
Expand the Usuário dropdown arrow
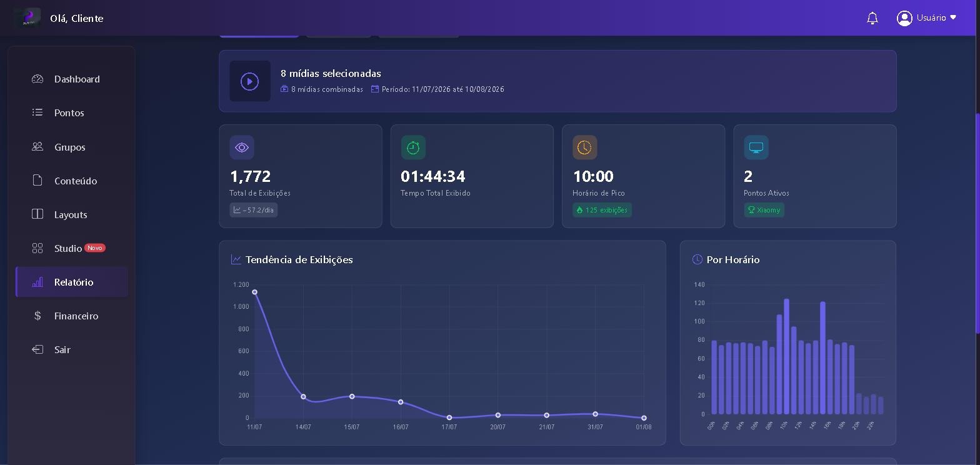click(953, 17)
